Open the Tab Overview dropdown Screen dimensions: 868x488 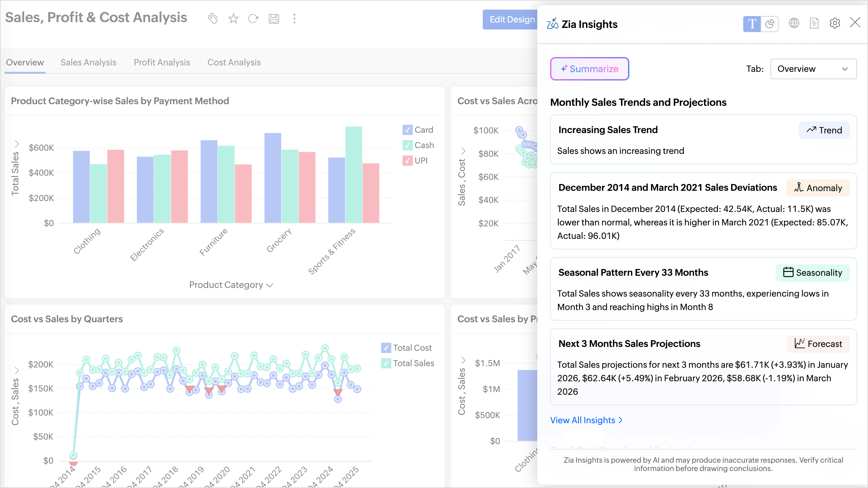(813, 69)
